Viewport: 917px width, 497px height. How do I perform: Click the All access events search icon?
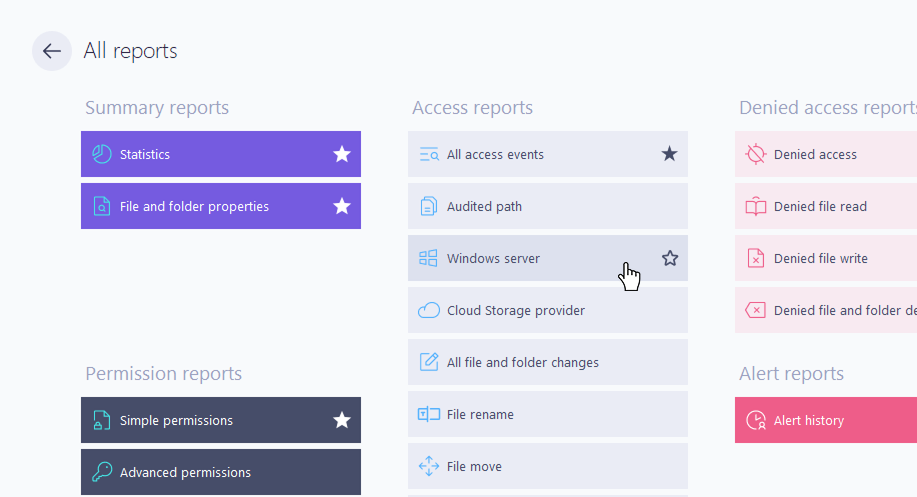pyautogui.click(x=429, y=154)
